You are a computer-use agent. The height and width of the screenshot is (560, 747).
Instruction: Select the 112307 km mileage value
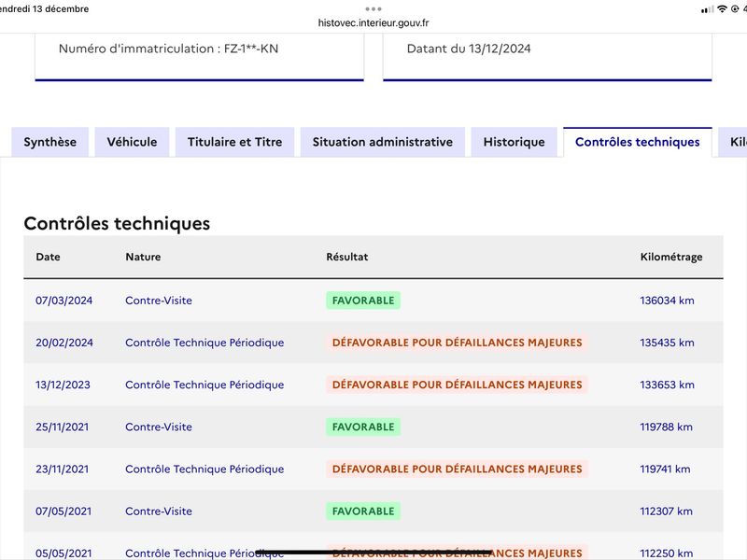(666, 511)
